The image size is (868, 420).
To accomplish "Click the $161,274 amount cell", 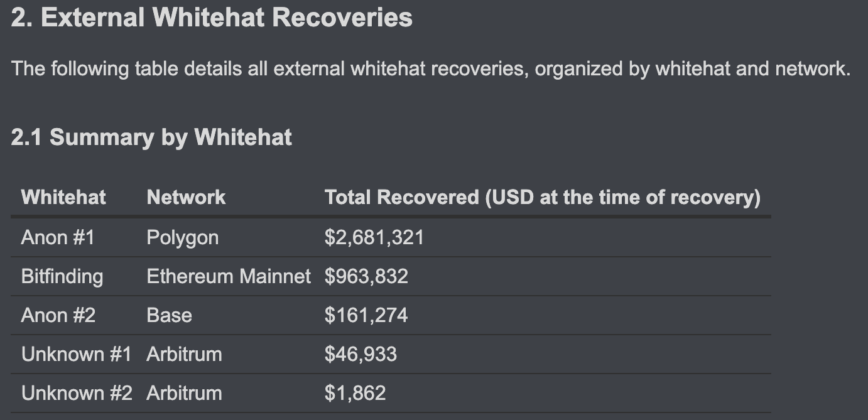I will coord(366,315).
